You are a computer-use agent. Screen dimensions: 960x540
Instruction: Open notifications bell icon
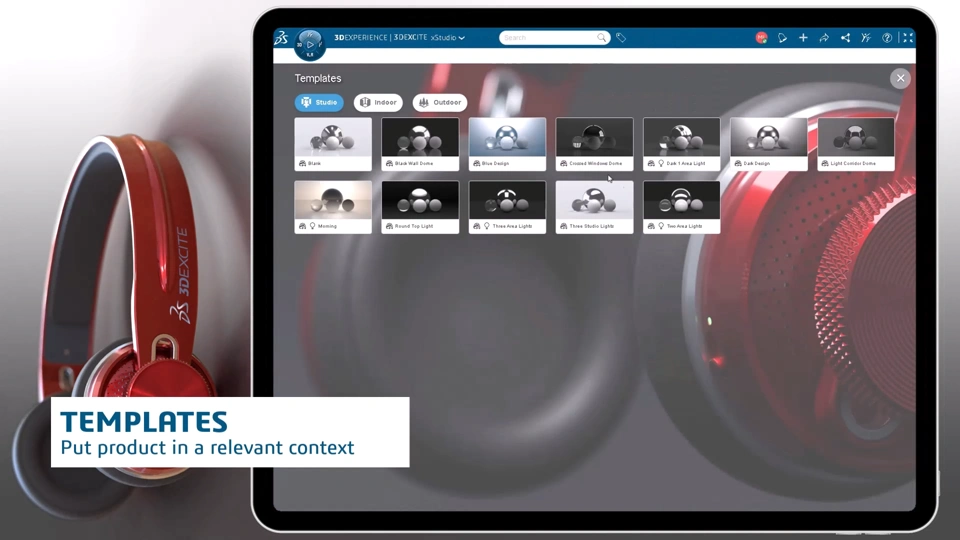(x=782, y=37)
